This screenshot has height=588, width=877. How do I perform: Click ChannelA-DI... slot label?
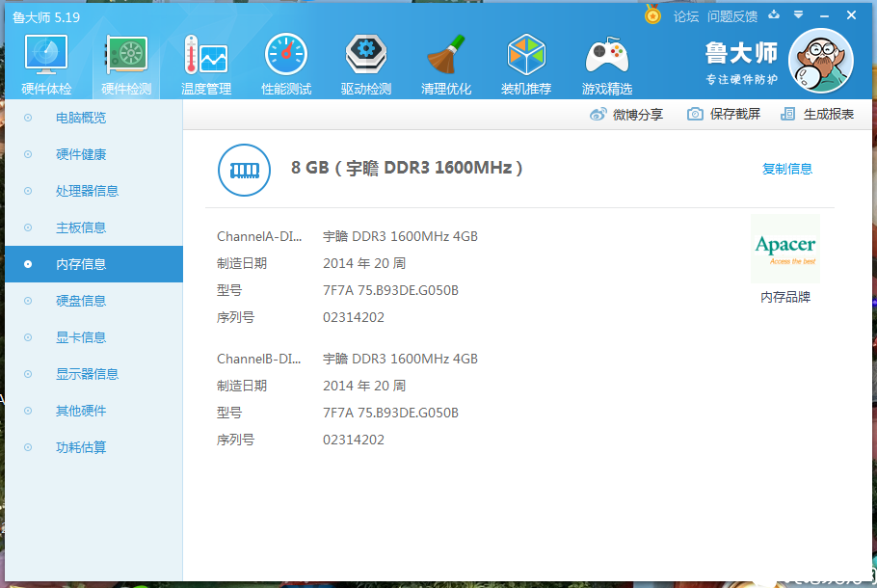259,237
